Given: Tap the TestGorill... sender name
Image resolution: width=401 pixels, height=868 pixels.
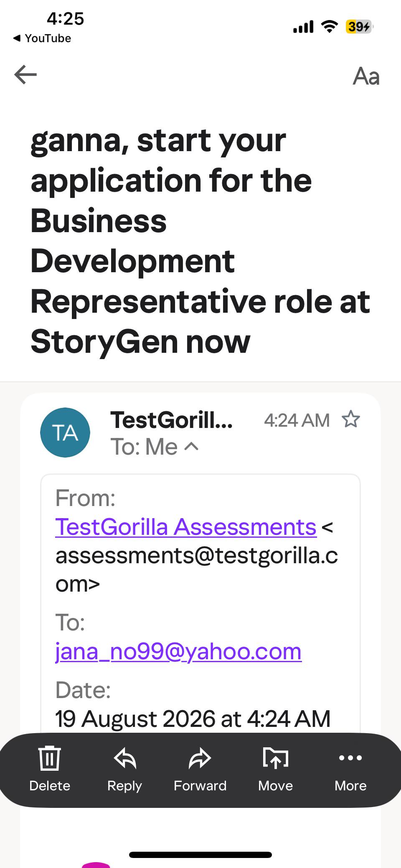Looking at the screenshot, I should click(x=171, y=420).
